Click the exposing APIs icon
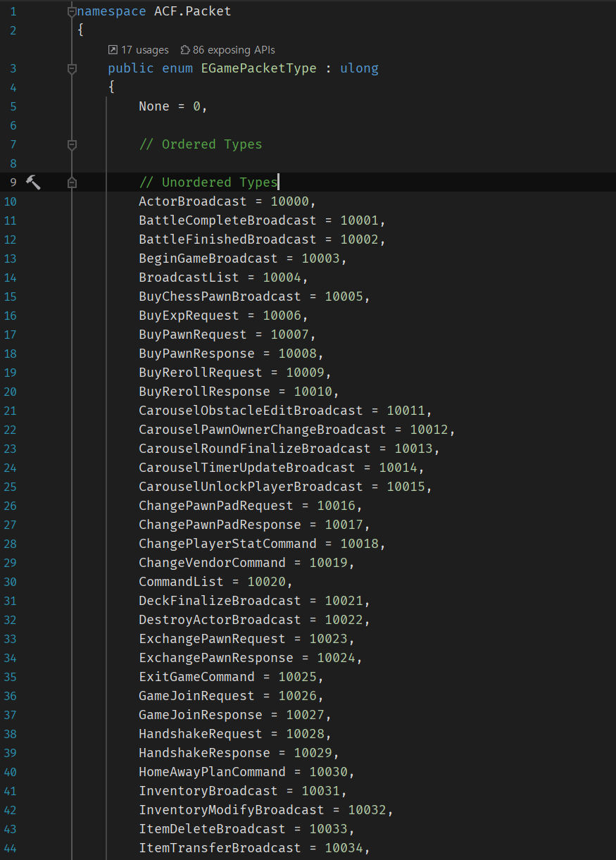This screenshot has height=860, width=616. tap(185, 50)
